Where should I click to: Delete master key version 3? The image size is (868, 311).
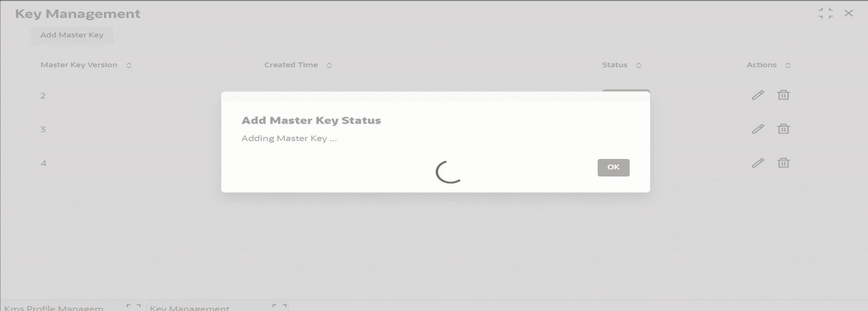[783, 129]
